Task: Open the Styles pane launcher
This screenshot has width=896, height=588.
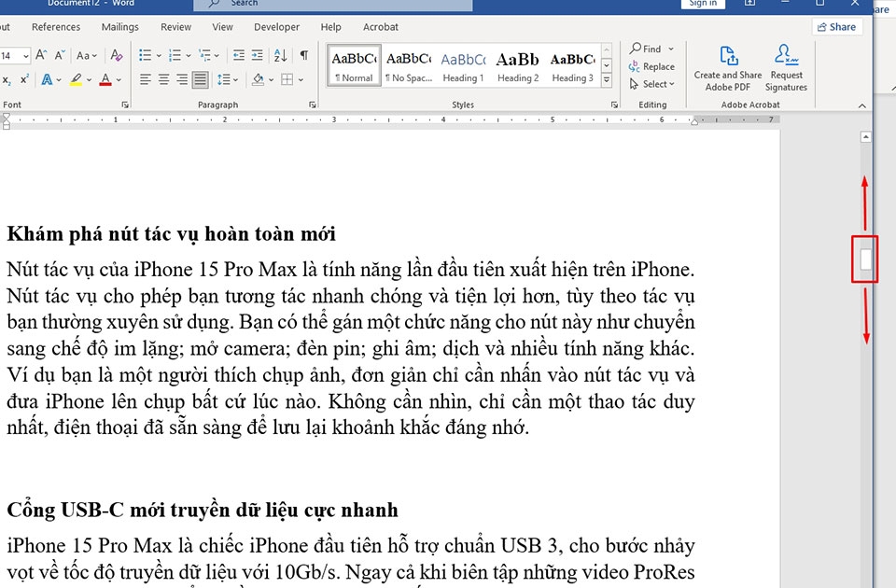Action: tap(614, 105)
